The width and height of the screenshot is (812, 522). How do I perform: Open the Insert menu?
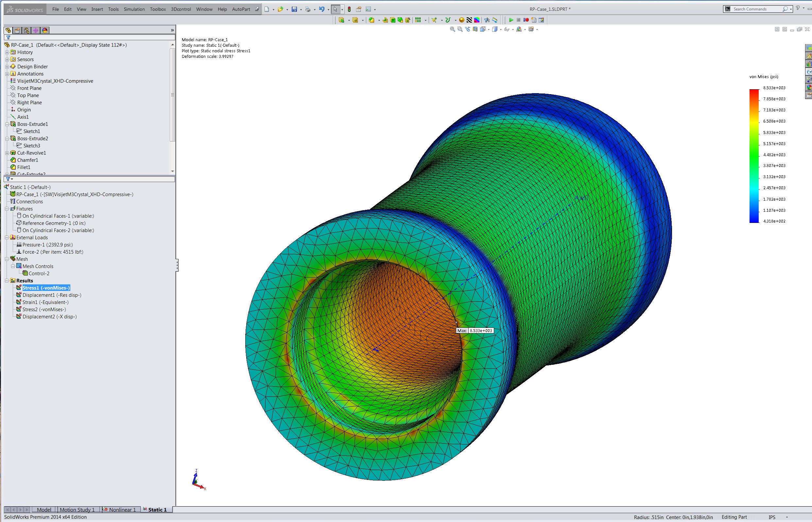pos(97,9)
